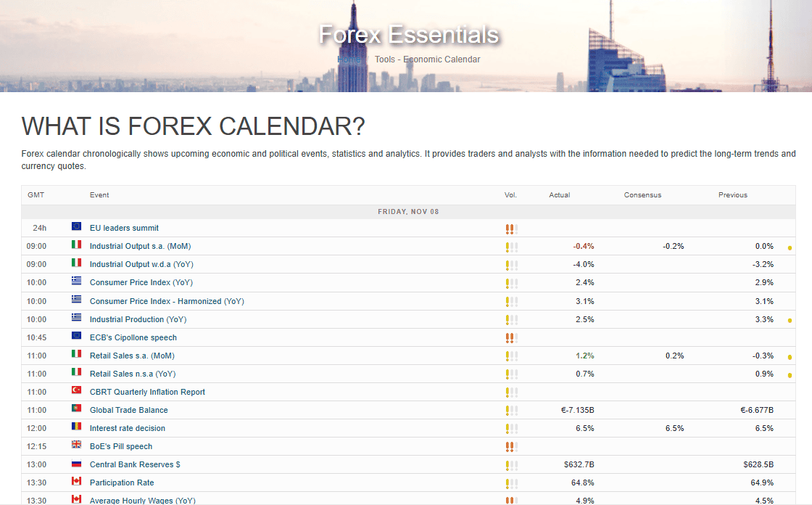Click the Previous column header
This screenshot has width=812, height=505.
(732, 194)
